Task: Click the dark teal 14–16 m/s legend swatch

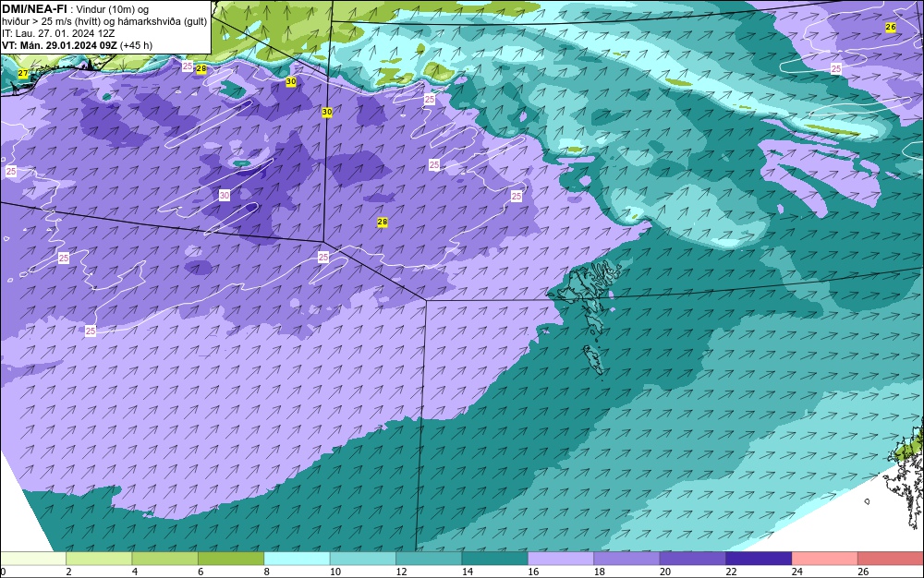Action: 495,559
